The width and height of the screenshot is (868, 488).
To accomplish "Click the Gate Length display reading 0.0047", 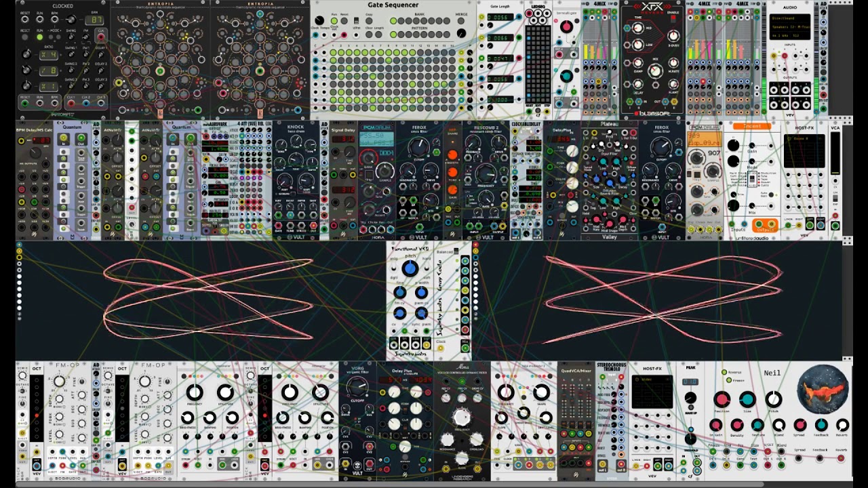I will tap(500, 59).
